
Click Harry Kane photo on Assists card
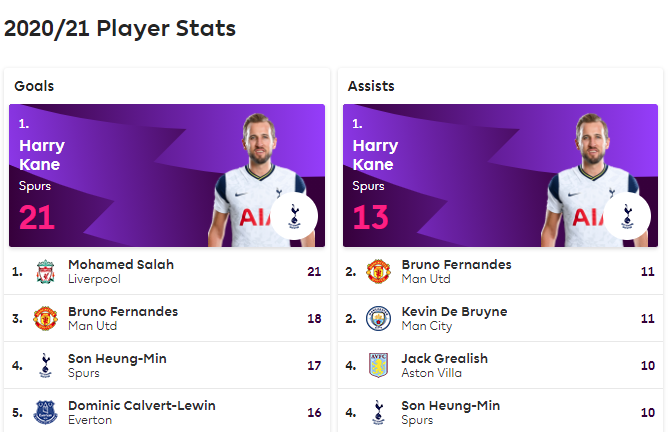pyautogui.click(x=592, y=180)
